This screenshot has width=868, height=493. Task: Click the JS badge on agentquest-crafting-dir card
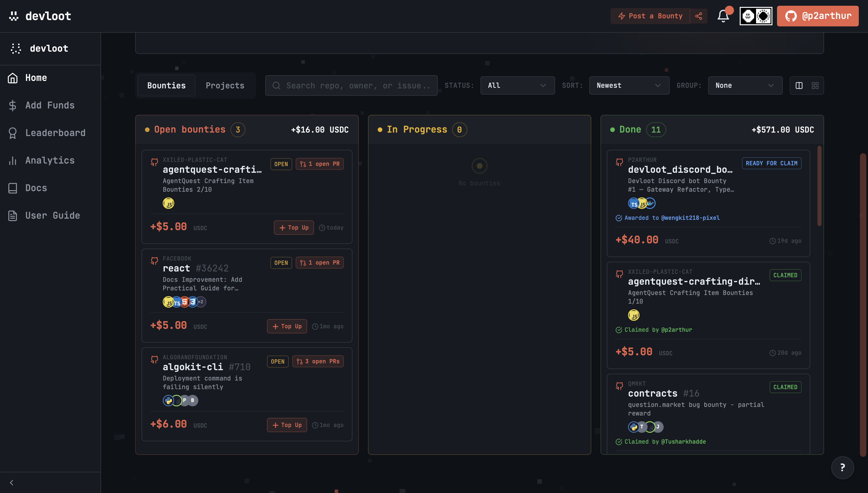(x=634, y=315)
